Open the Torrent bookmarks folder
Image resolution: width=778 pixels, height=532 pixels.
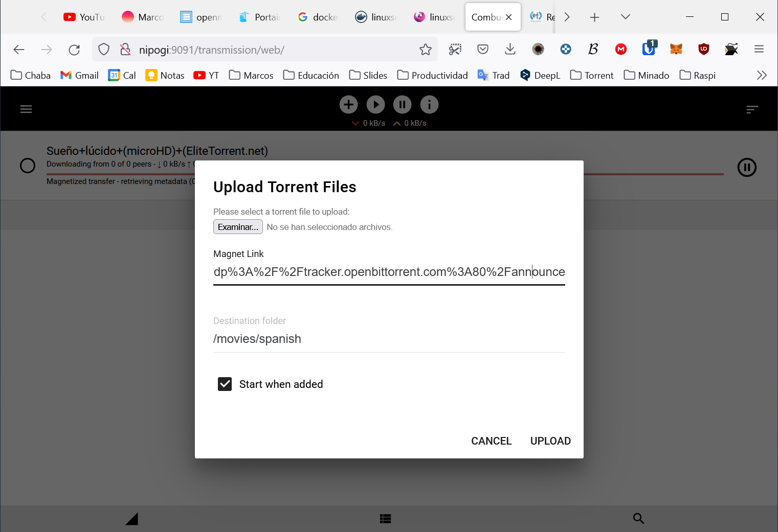pyautogui.click(x=592, y=76)
